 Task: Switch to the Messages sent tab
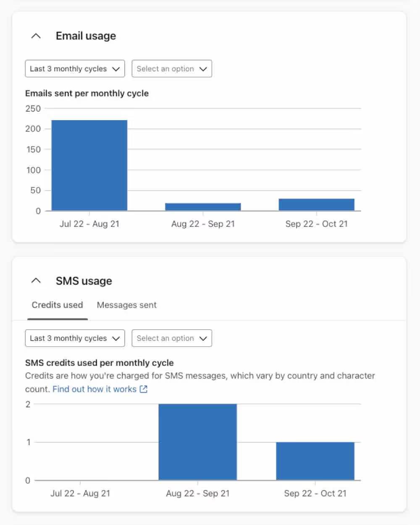click(127, 305)
